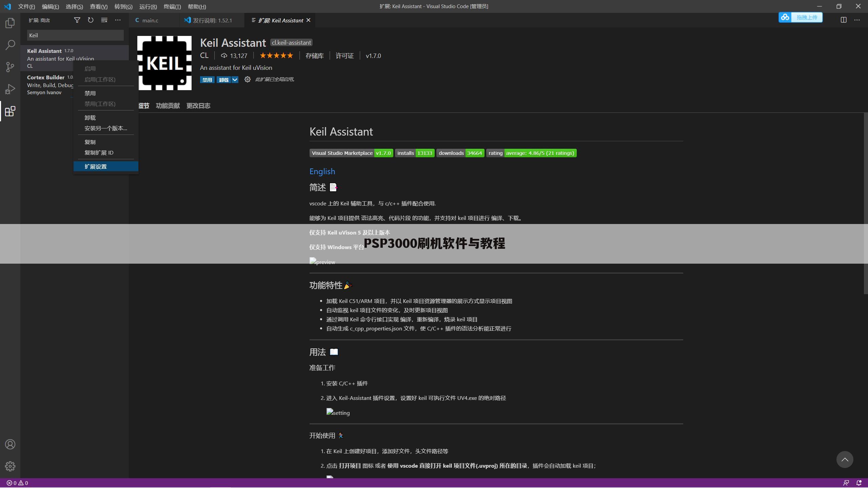Refresh the extensions list
Screen dimensions: 868x488
click(91, 20)
